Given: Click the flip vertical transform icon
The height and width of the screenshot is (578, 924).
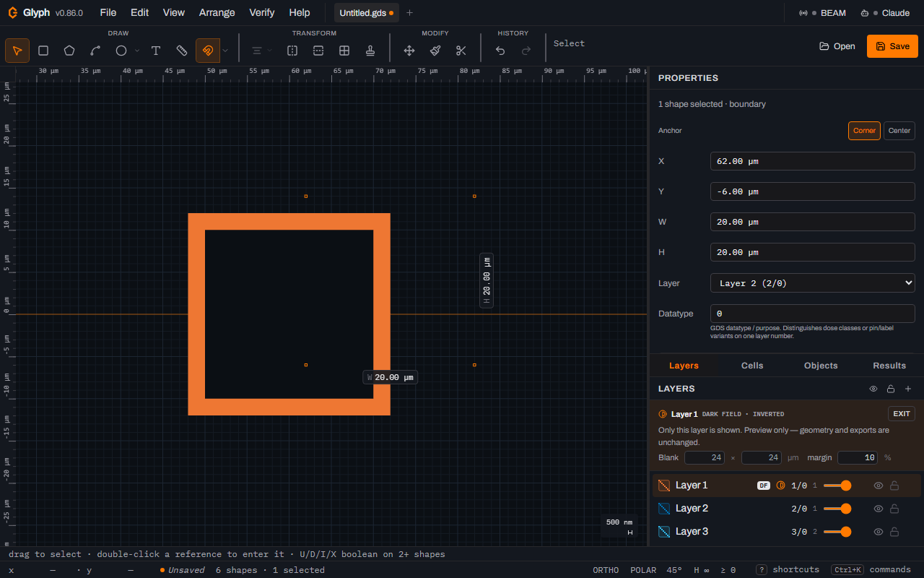Looking at the screenshot, I should (318, 51).
